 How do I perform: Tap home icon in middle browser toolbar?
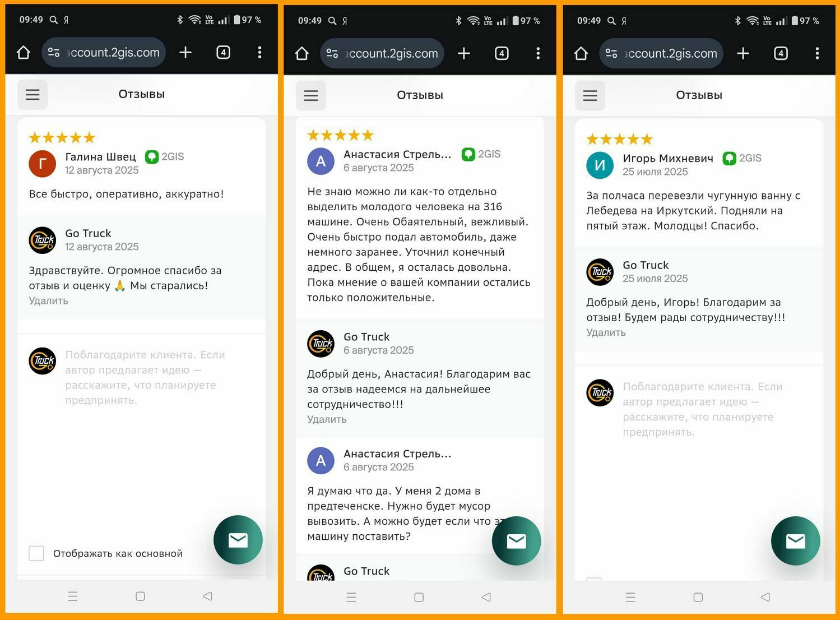click(302, 53)
